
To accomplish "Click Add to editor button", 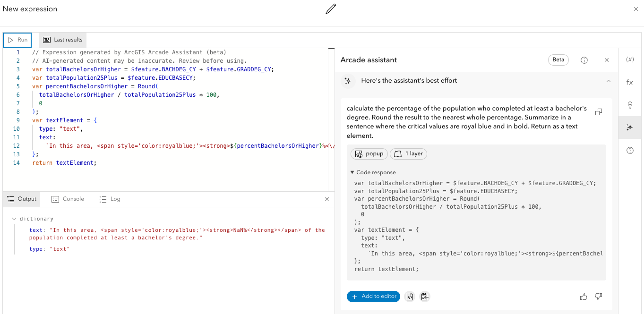I will [x=373, y=297].
